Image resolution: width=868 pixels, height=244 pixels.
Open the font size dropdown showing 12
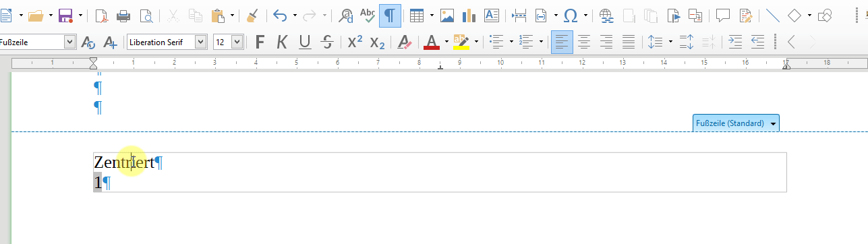tap(237, 42)
